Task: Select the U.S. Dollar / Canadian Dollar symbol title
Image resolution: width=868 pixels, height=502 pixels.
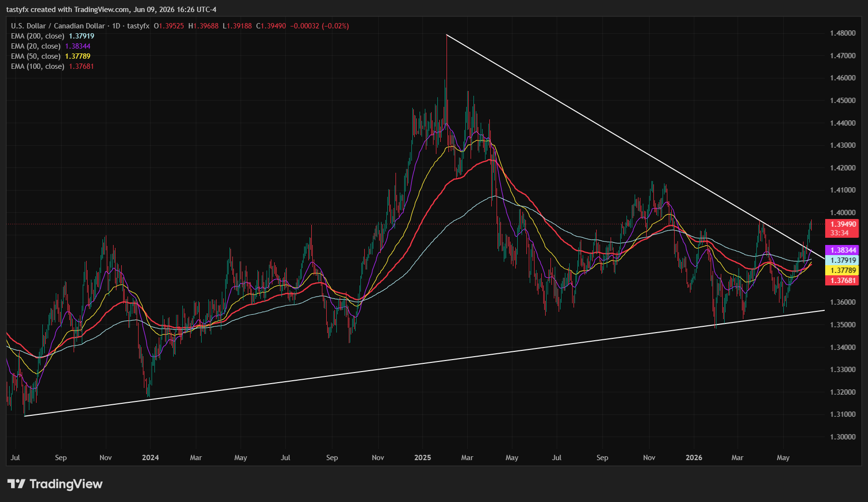Action: [58, 26]
